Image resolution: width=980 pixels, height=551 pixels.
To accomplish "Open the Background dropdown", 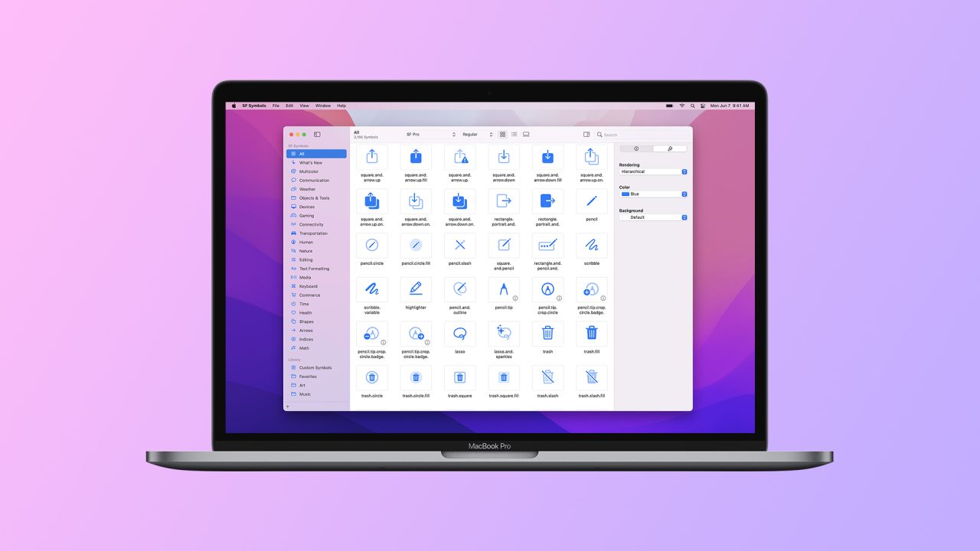I will coord(653,217).
